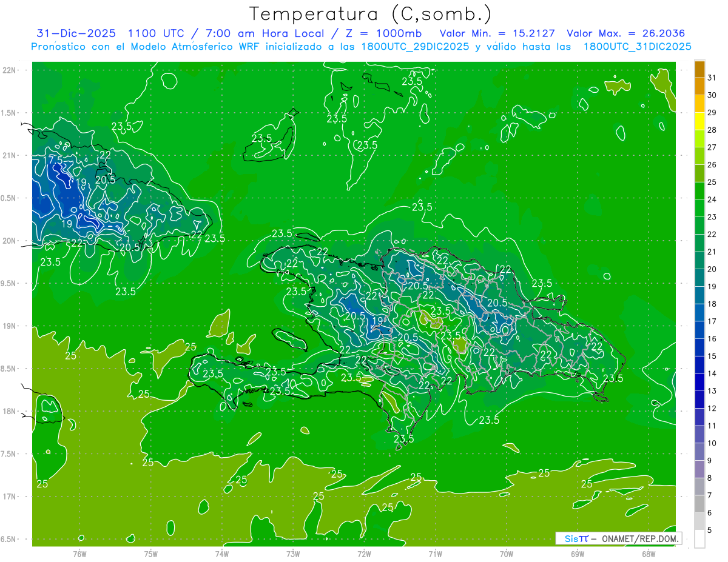Click the "75W" longitude axis label
Screen dimensions: 728x562
tap(150, 554)
